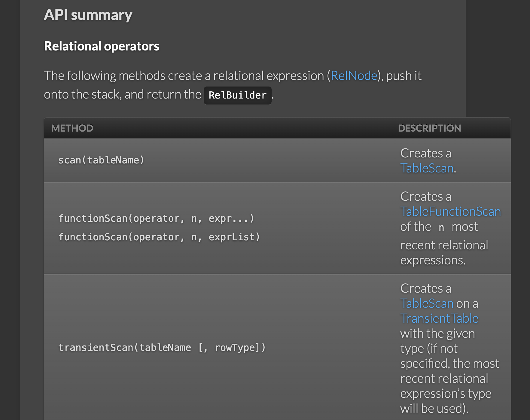Click the TableScan link in the transientScan row
Image resolution: width=530 pixels, height=420 pixels.
pos(427,303)
